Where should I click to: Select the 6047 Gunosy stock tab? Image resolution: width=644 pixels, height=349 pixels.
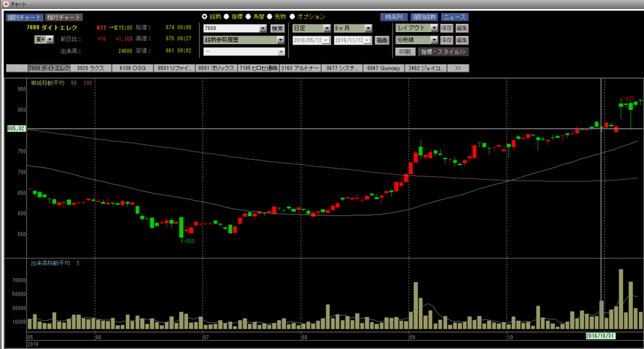click(x=384, y=68)
